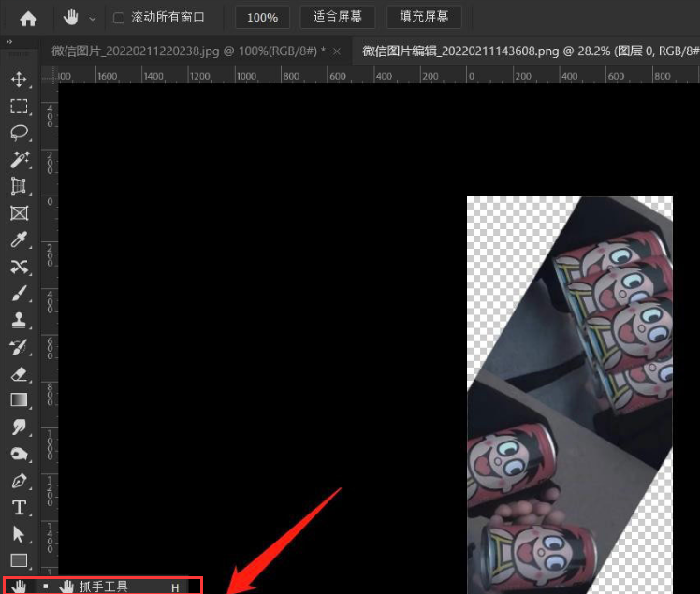Image resolution: width=700 pixels, height=594 pixels.
Task: Switch to the 微信图片_20220211220238.jpg tab
Action: point(188,51)
